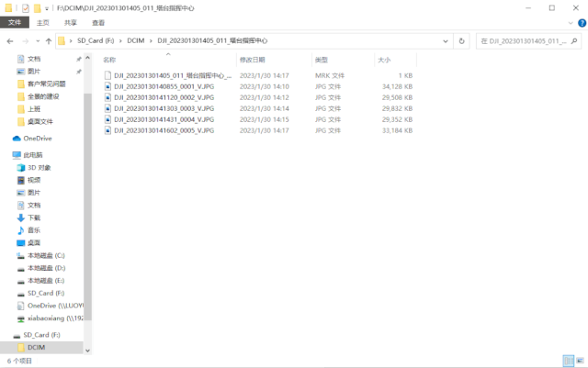This screenshot has height=368, width=588.
Task: Sort by 修改日期 column header
Action: pos(253,60)
